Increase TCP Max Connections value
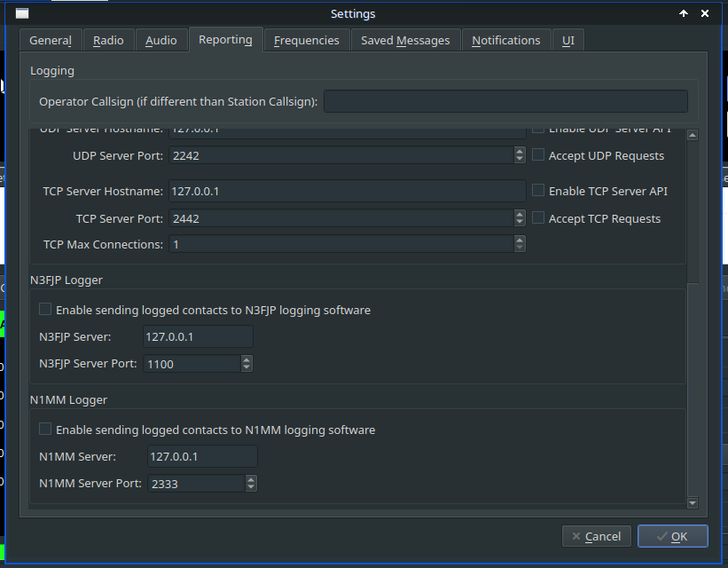 pyautogui.click(x=520, y=240)
